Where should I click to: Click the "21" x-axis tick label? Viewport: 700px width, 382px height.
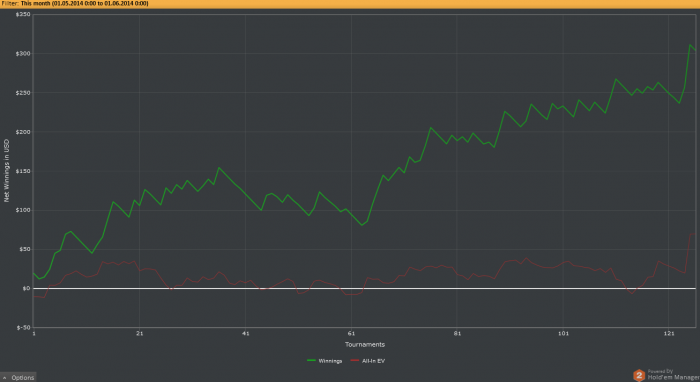click(140, 333)
